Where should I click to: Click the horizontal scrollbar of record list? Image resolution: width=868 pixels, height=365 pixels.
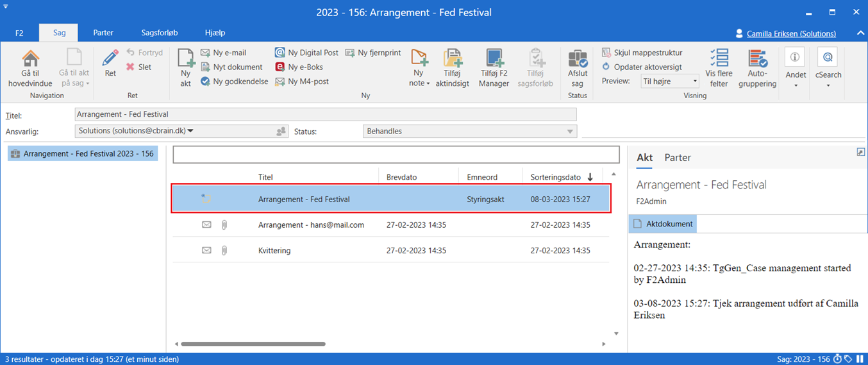253,344
